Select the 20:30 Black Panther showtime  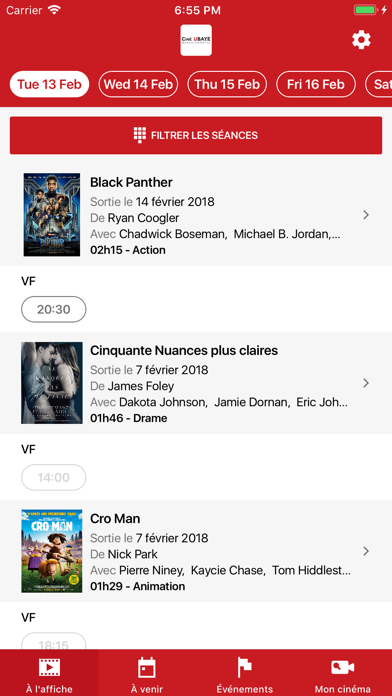[54, 309]
